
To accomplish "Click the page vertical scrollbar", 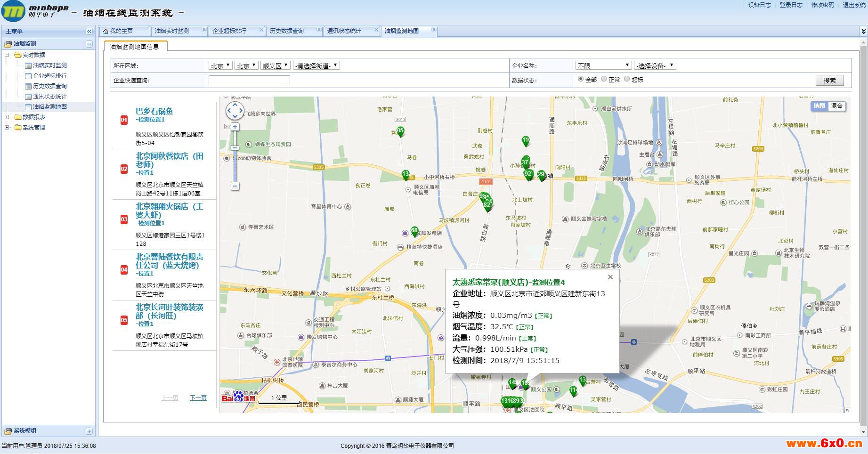I will [x=863, y=235].
